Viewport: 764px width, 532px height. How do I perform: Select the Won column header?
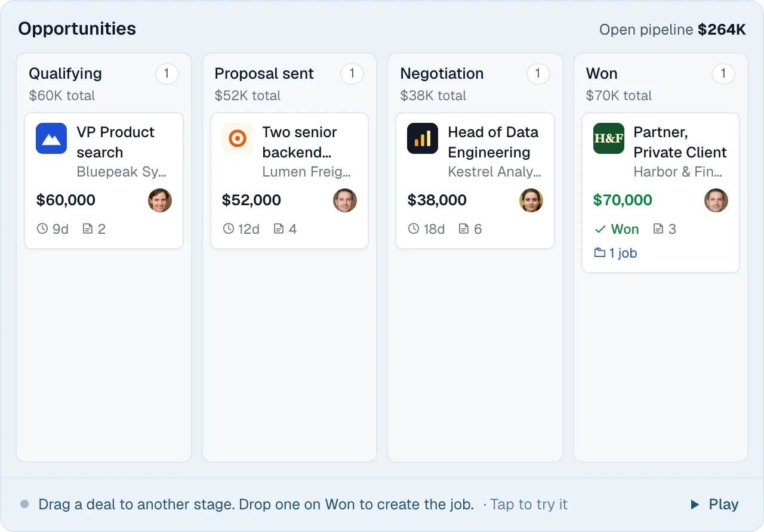click(x=602, y=73)
